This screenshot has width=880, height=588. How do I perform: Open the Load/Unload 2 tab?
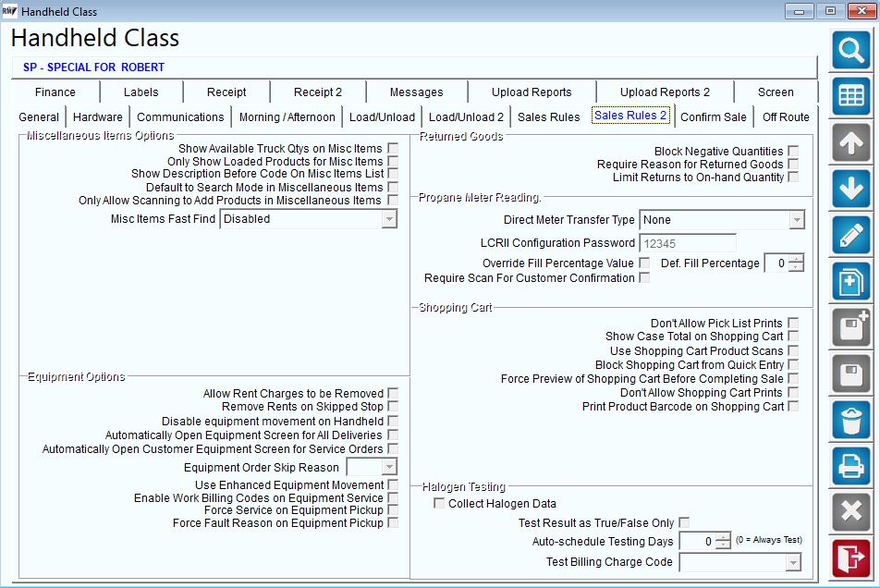(x=466, y=116)
